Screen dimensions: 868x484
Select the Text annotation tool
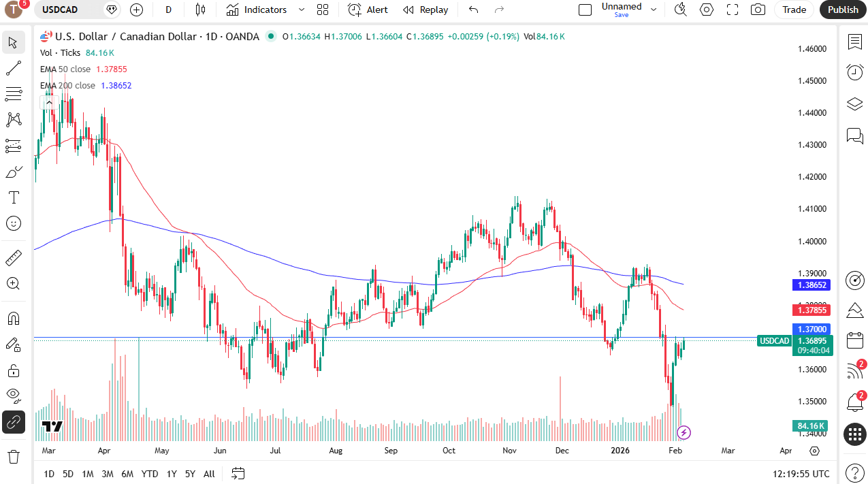pos(13,197)
